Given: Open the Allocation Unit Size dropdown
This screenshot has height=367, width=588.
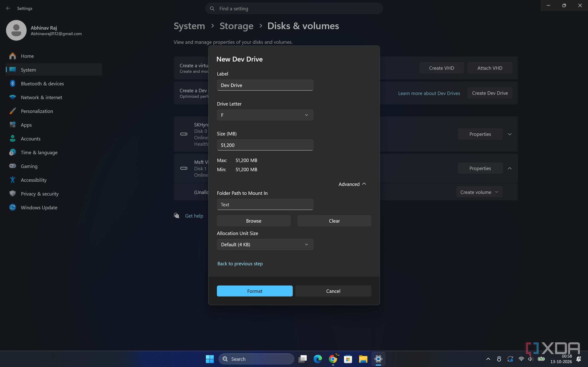Looking at the screenshot, I should tap(265, 244).
